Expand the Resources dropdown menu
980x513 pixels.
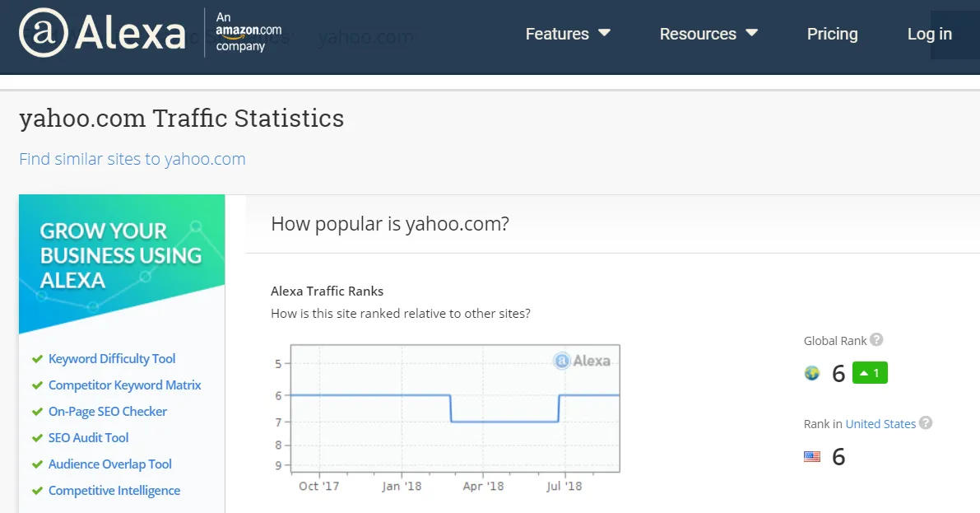tap(708, 34)
